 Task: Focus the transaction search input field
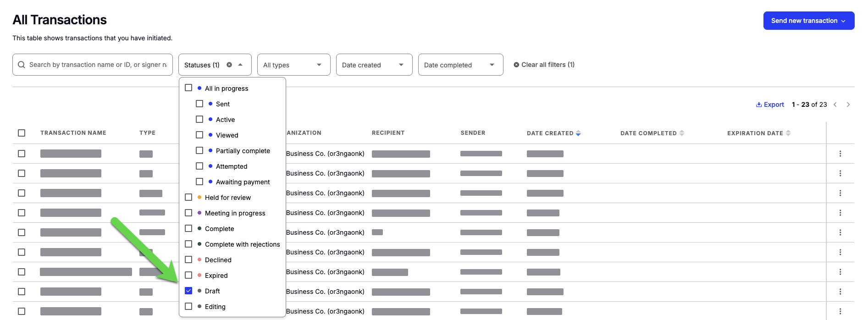pos(93,65)
